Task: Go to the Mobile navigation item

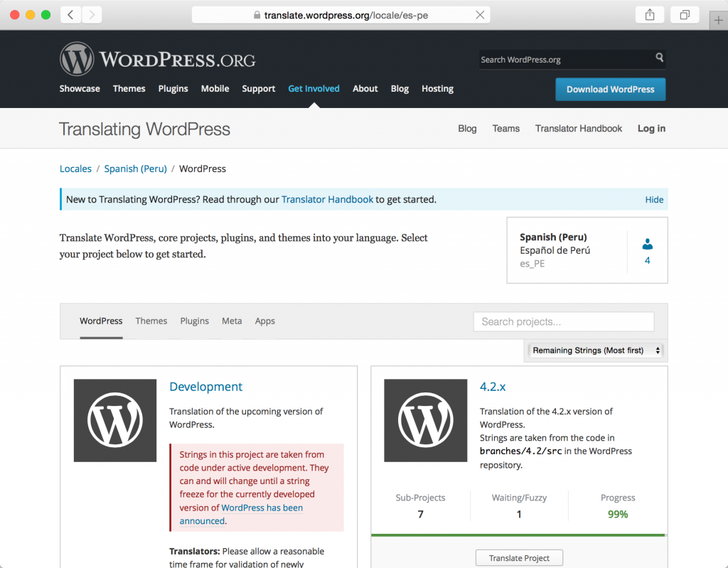Action: click(x=215, y=88)
